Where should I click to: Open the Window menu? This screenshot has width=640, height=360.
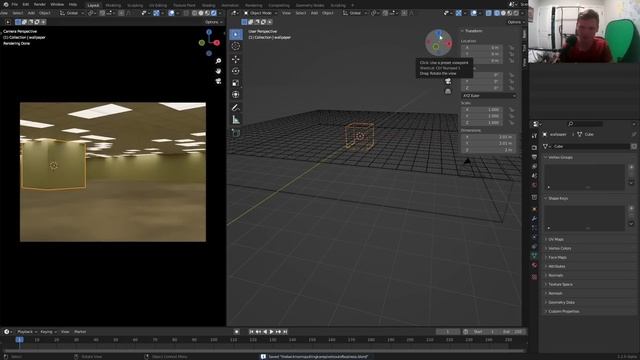click(x=57, y=4)
